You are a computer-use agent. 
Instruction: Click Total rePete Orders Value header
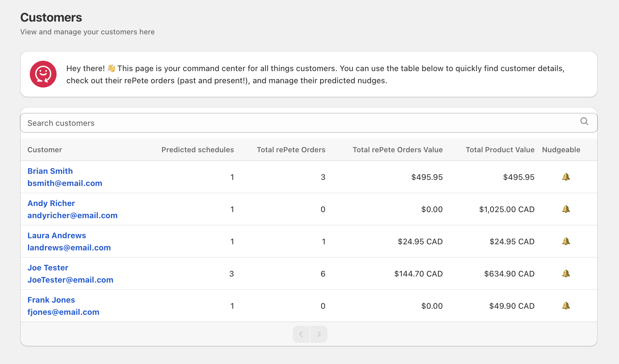coord(398,150)
